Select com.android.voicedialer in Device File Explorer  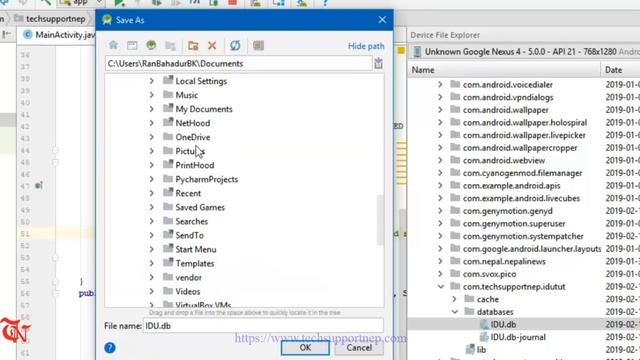pyautogui.click(x=507, y=84)
